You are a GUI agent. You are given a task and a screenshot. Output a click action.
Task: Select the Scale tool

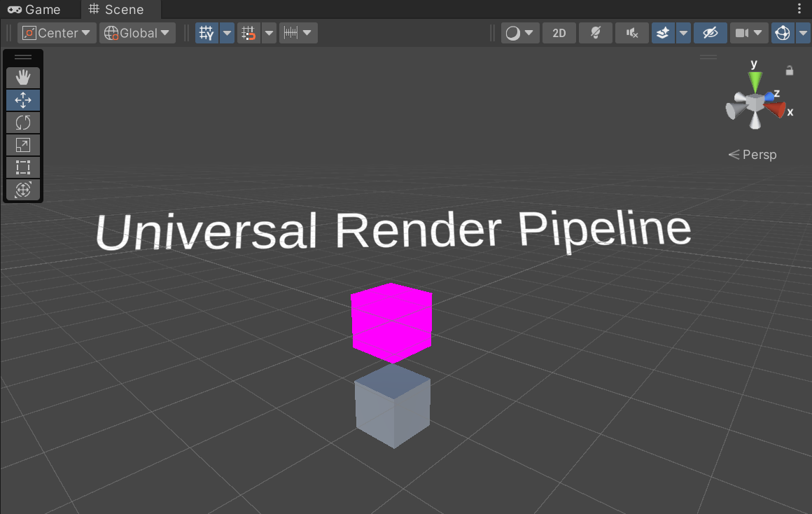coord(23,145)
